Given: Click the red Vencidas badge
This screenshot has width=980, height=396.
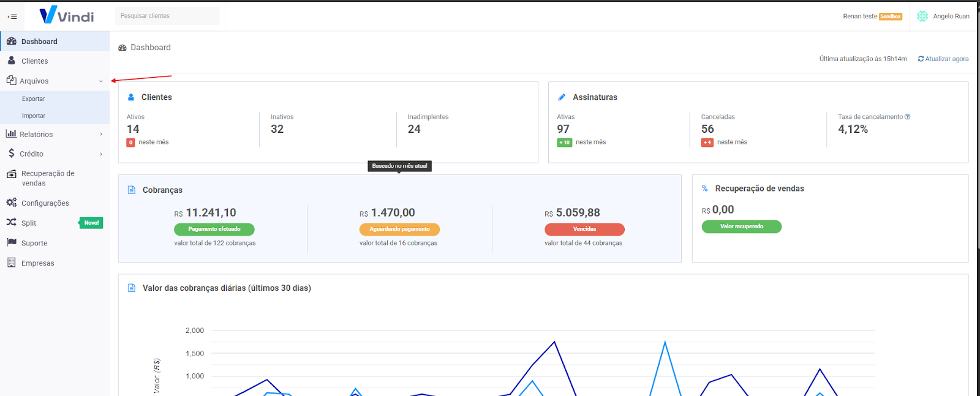Looking at the screenshot, I should pos(584,230).
